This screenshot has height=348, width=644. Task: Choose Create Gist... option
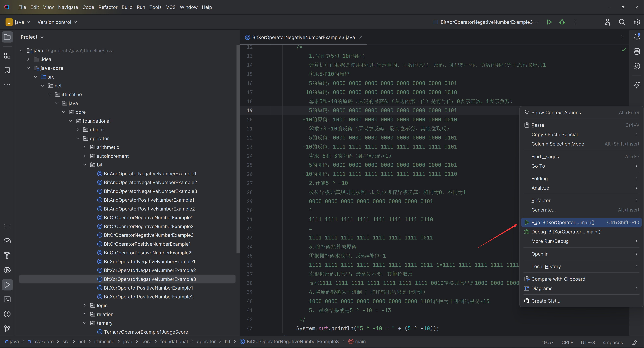point(581,301)
